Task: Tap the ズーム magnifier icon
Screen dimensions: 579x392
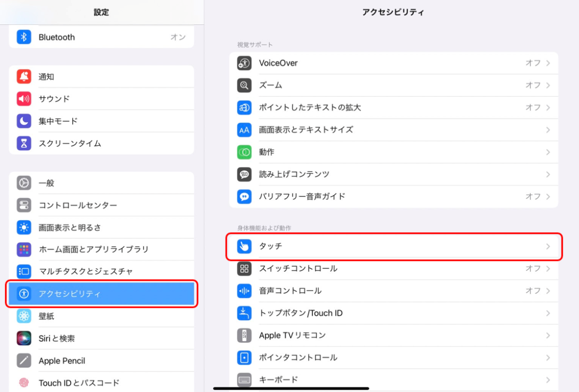Action: point(244,85)
